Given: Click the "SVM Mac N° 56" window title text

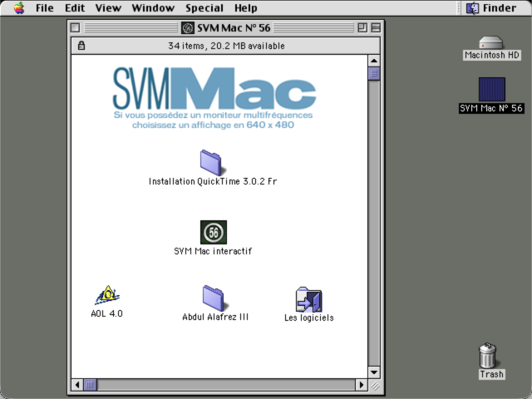Looking at the screenshot, I should click(234, 27).
